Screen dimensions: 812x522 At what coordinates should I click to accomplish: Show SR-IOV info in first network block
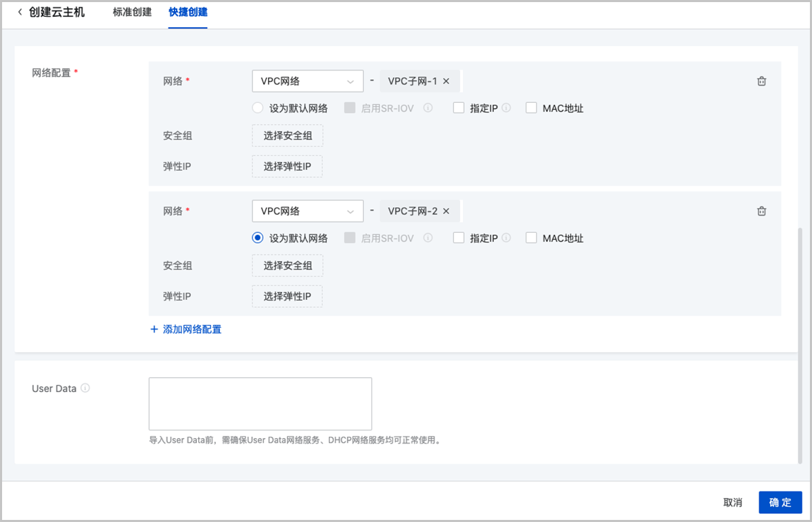click(428, 108)
